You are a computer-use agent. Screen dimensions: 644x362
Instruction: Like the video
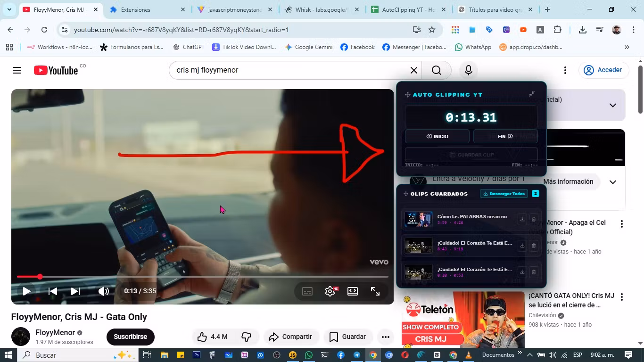[x=212, y=337]
